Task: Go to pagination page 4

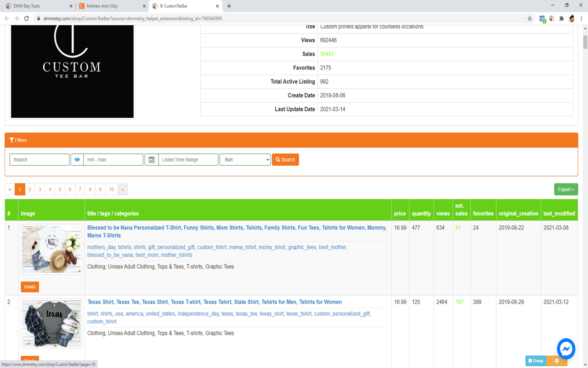Action: click(50, 190)
